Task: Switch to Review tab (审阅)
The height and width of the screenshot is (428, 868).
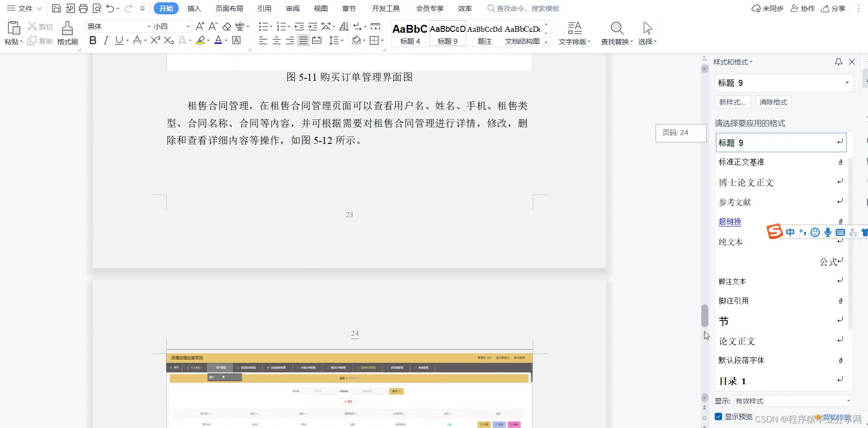Action: coord(293,8)
